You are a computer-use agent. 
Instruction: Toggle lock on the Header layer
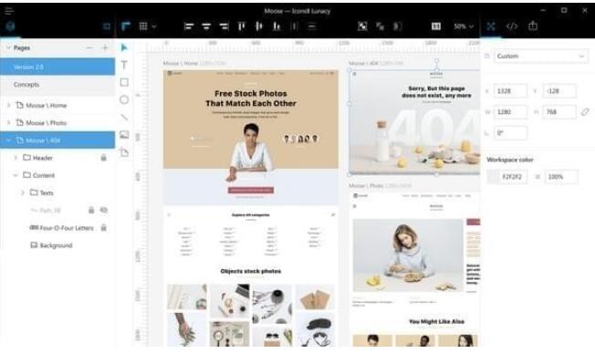(104, 157)
